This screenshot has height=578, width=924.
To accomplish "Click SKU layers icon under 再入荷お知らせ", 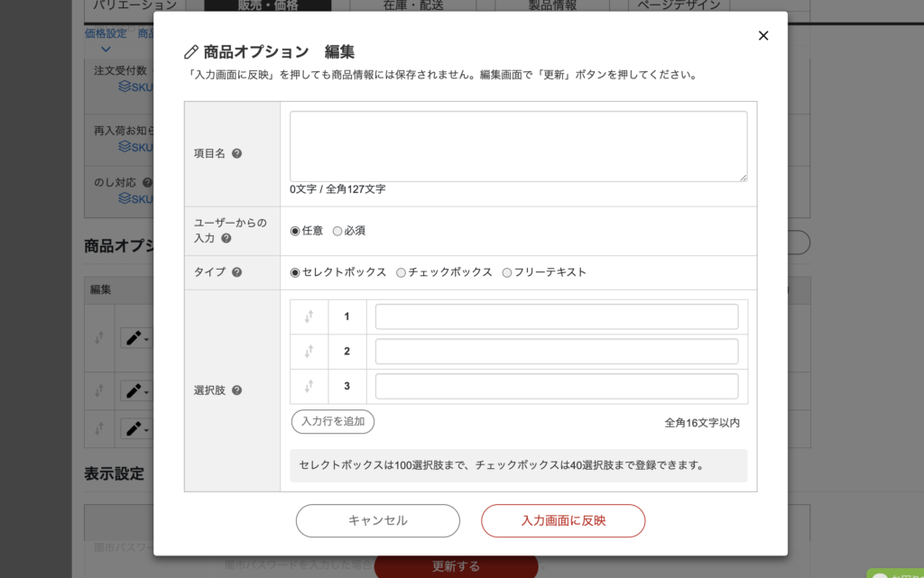I will [125, 147].
